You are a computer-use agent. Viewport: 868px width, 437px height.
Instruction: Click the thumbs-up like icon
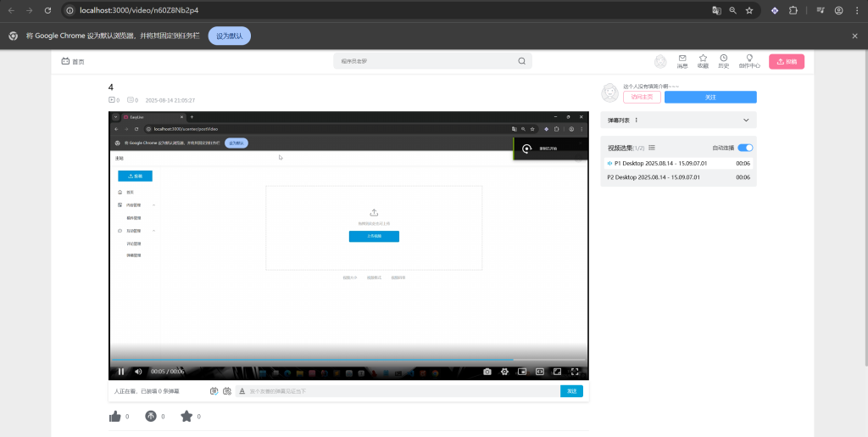(x=115, y=417)
